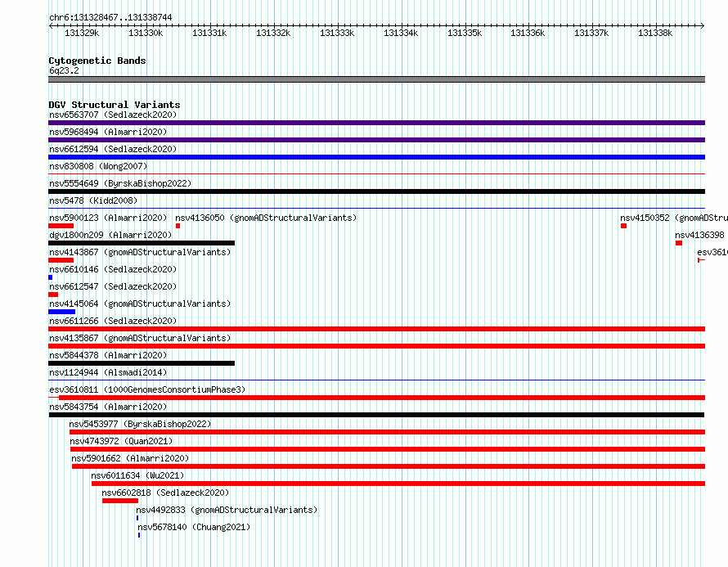Open the nsv6612594 (Sedlazeck2020) entry
This screenshot has height=567, width=728.
113,149
